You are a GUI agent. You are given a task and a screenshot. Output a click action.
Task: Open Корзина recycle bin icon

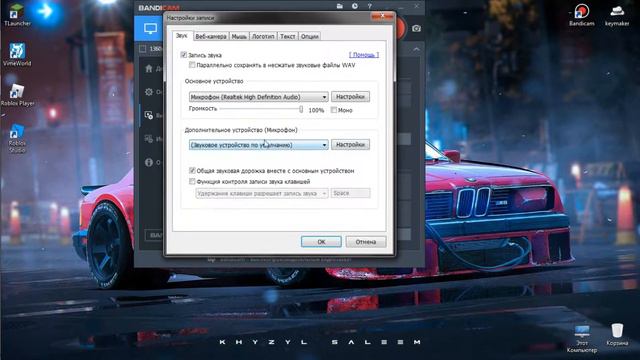pos(617,335)
